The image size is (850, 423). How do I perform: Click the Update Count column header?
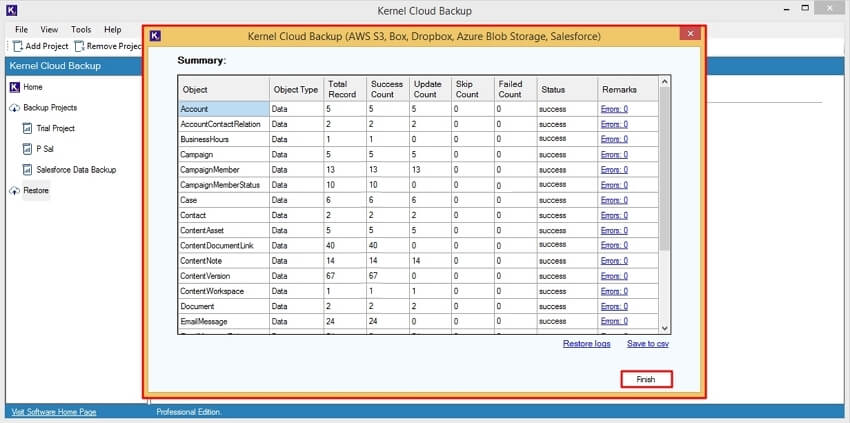pyautogui.click(x=430, y=89)
